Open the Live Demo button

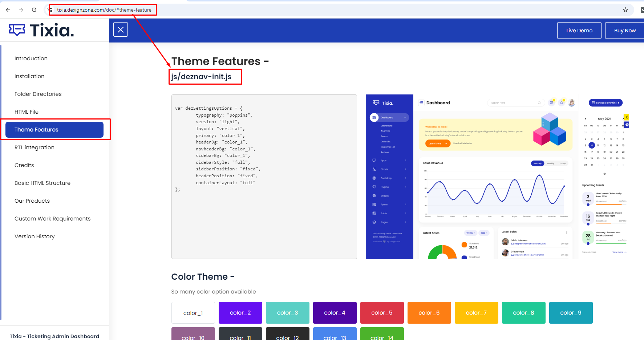click(579, 31)
